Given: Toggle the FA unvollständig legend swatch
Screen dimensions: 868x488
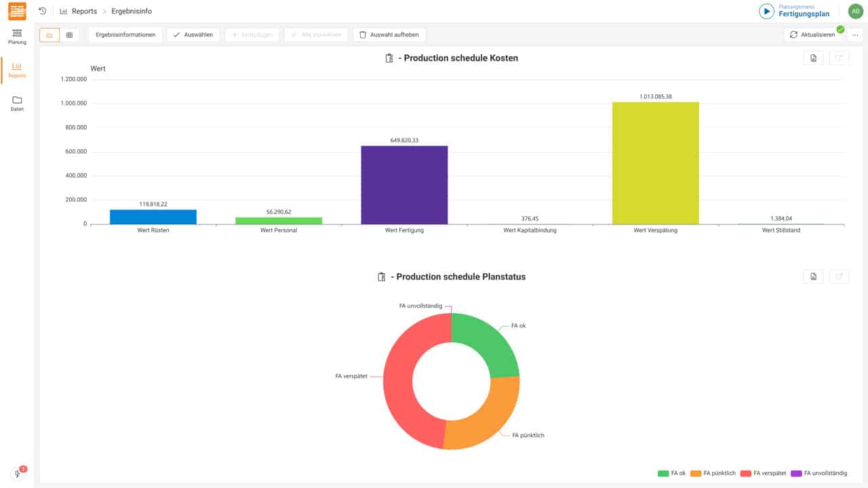Looking at the screenshot, I should 796,473.
